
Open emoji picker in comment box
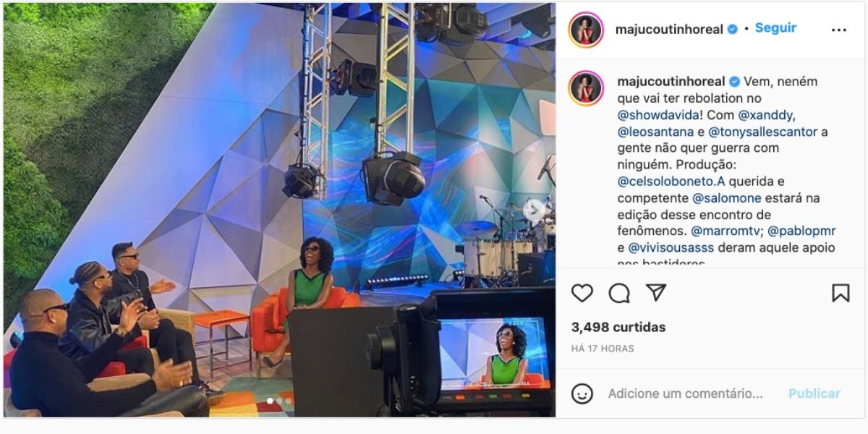582,393
